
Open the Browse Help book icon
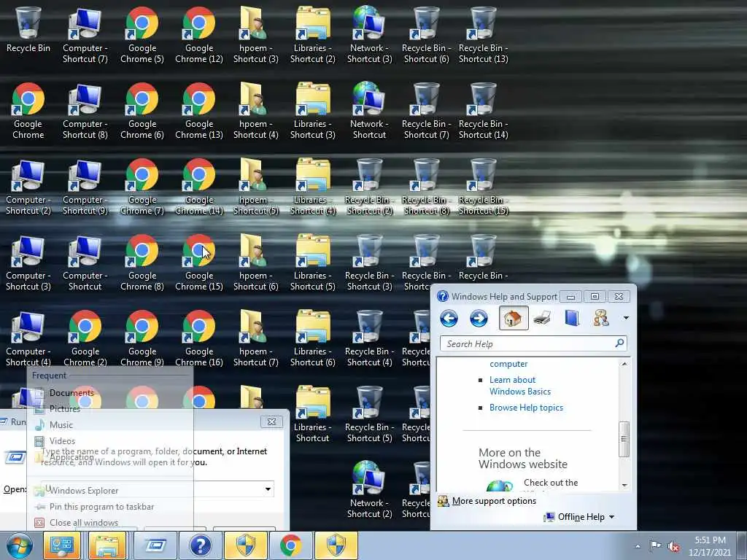[572, 318]
